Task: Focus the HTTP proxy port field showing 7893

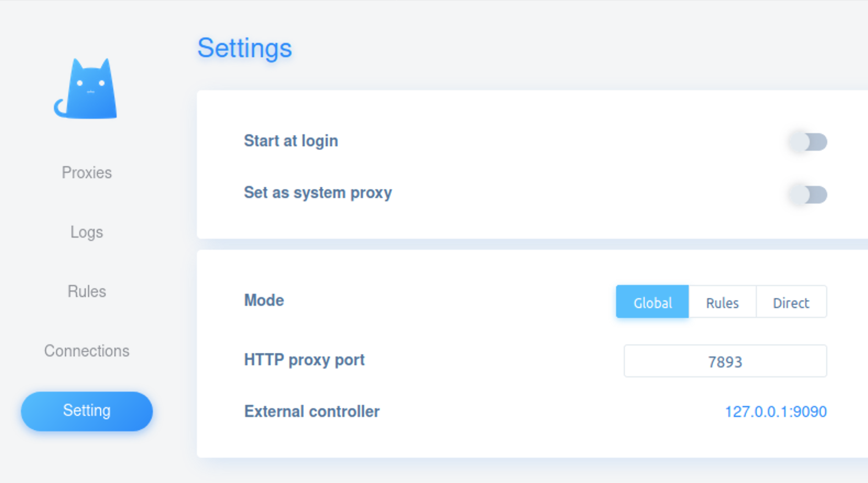Action: [725, 361]
